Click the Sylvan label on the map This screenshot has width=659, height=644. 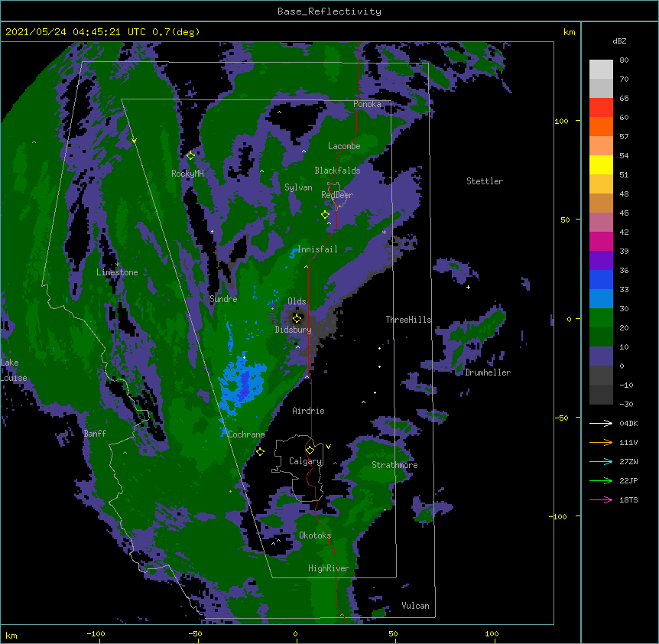click(298, 187)
